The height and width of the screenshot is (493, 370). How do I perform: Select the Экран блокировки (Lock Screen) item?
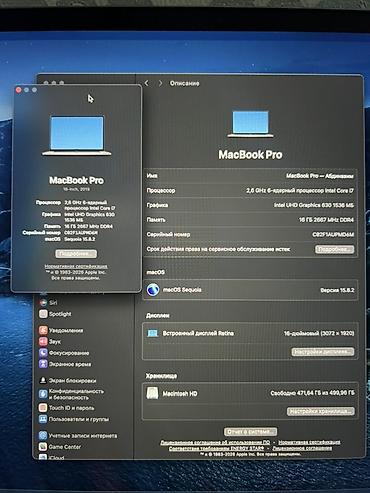68,380
